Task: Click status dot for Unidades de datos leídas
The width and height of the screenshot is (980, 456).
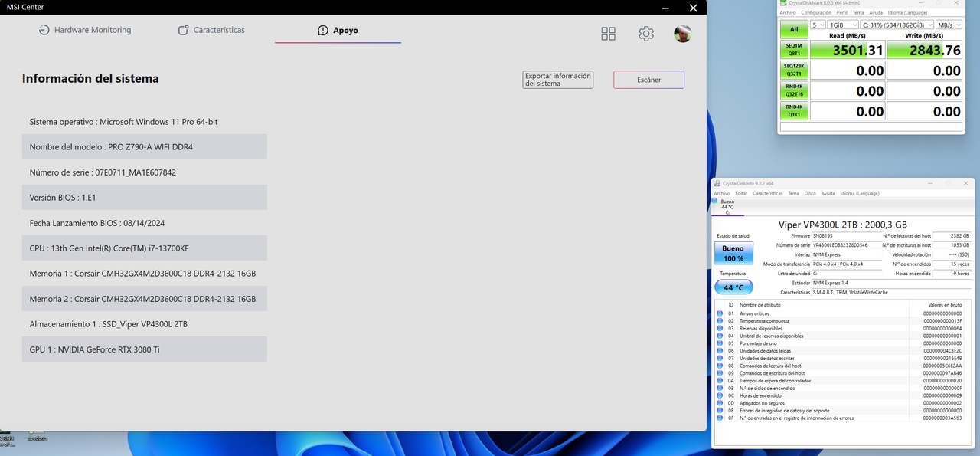Action: click(x=720, y=351)
